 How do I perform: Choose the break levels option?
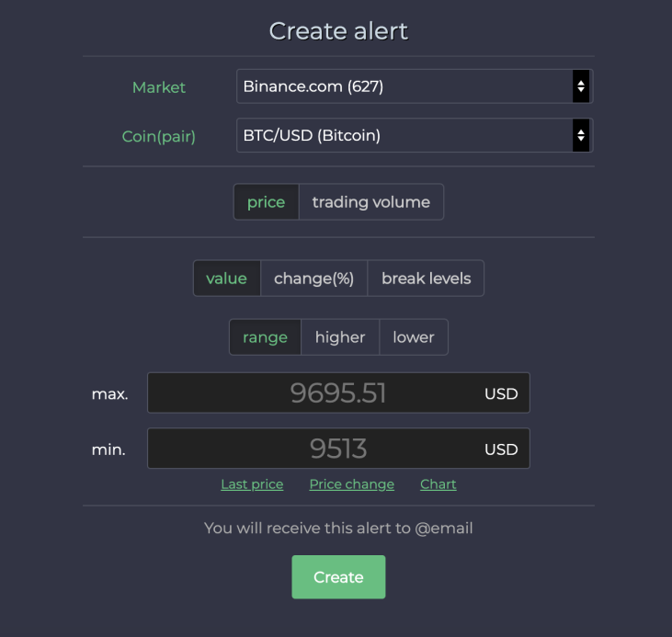click(426, 279)
